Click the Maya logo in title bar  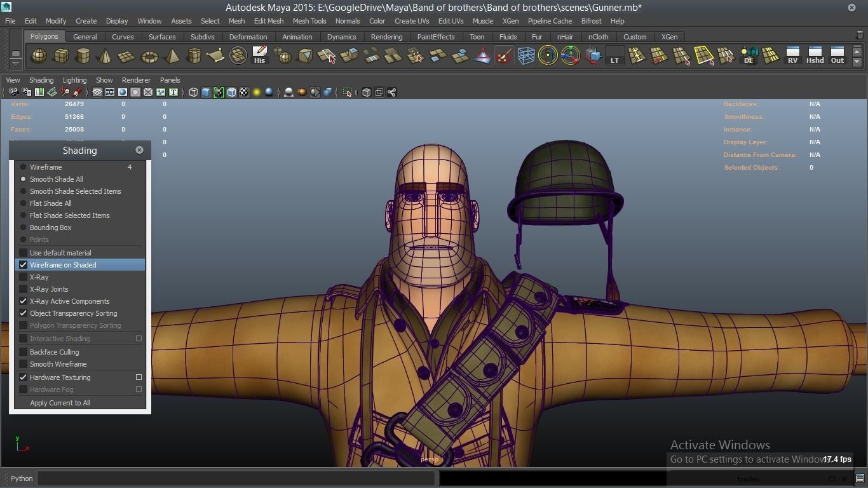coord(6,7)
